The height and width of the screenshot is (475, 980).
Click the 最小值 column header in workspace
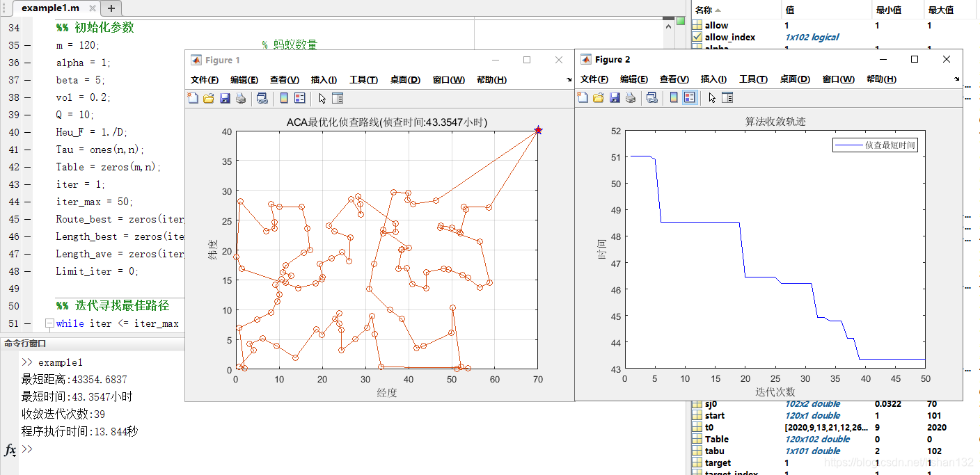coord(898,10)
